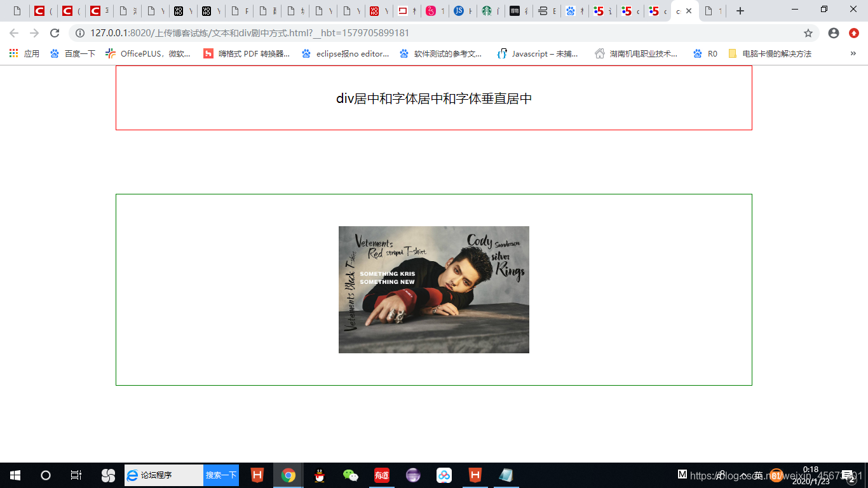The height and width of the screenshot is (488, 868).
Task: Switch to the last tab beside active tab
Action: [x=713, y=11]
